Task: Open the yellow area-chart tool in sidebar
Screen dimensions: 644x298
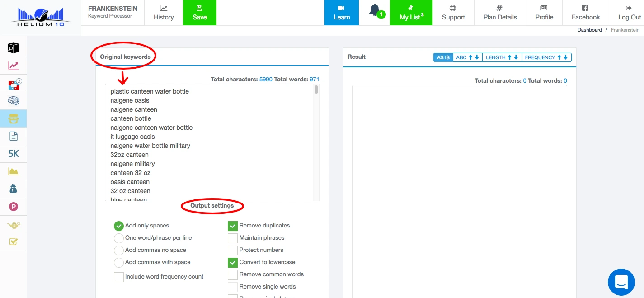Action: coord(14,171)
